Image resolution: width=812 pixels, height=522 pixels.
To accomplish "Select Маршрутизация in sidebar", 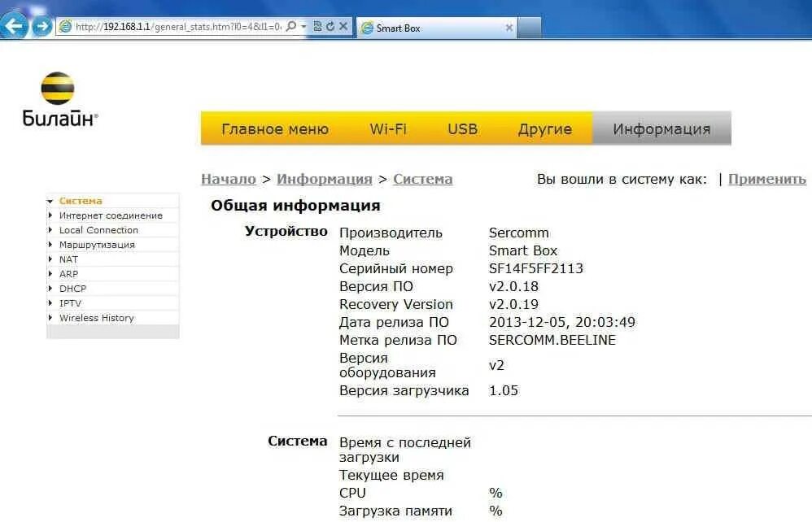I will [97, 245].
